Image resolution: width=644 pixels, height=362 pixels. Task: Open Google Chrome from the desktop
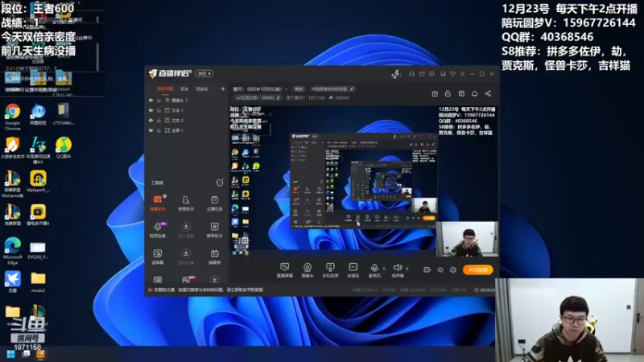tap(13, 117)
